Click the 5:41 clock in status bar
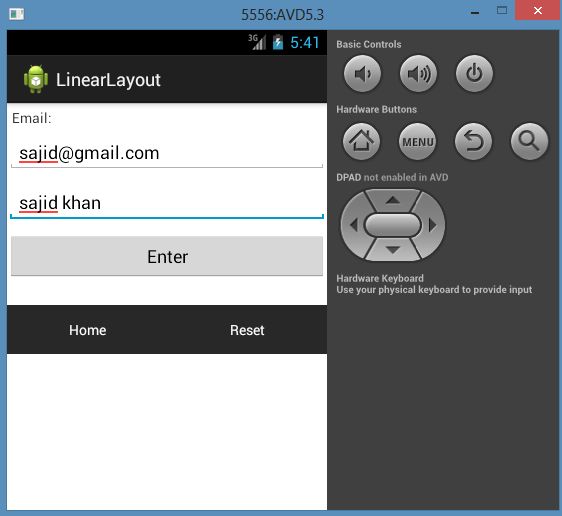This screenshot has width=562, height=516. click(x=305, y=43)
